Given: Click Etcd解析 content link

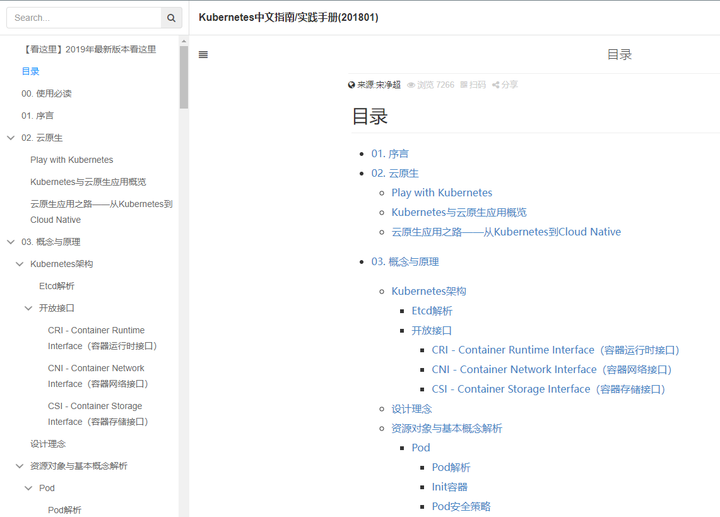Looking at the screenshot, I should click(432, 311).
